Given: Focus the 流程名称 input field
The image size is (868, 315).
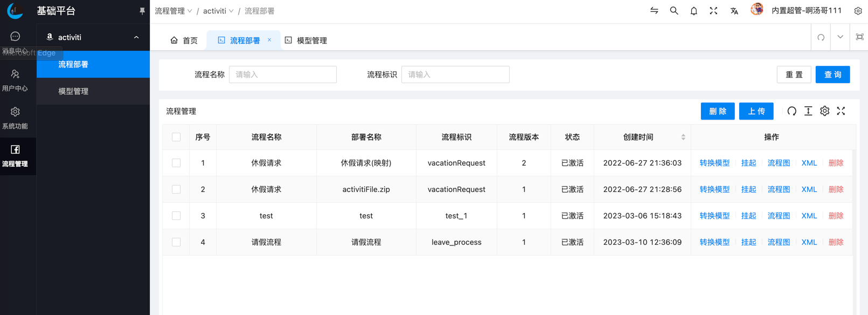Looking at the screenshot, I should click(x=282, y=74).
